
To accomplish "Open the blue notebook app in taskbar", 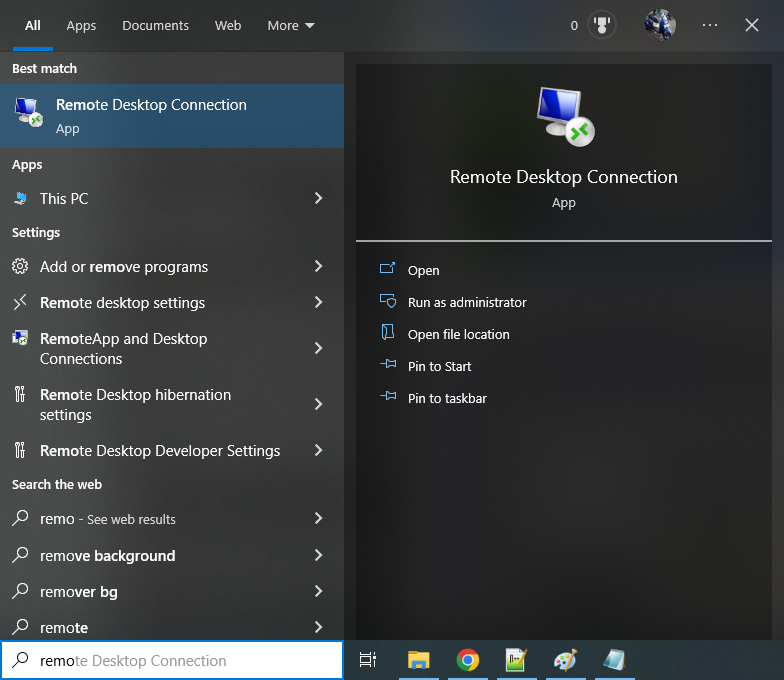I will 614,660.
